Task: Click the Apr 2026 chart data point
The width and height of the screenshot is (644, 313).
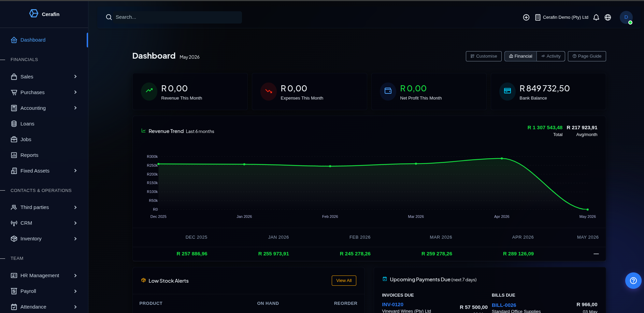Action: click(x=502, y=159)
